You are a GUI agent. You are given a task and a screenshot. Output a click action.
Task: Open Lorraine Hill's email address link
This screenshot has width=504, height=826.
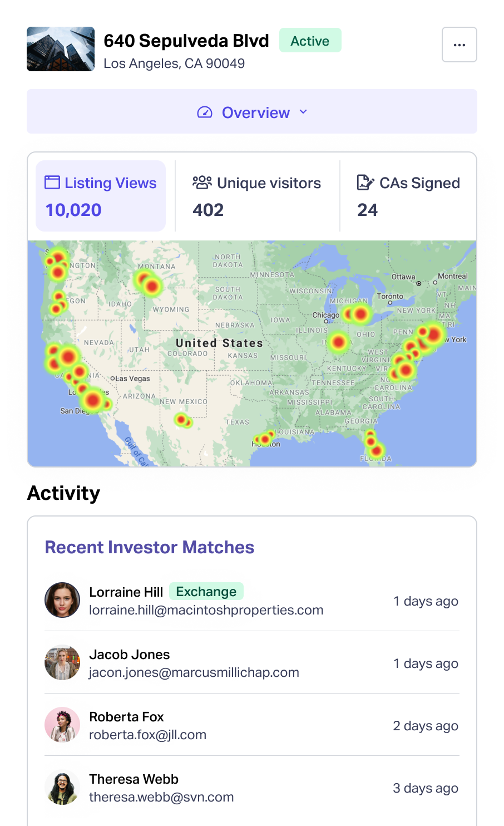(x=206, y=610)
